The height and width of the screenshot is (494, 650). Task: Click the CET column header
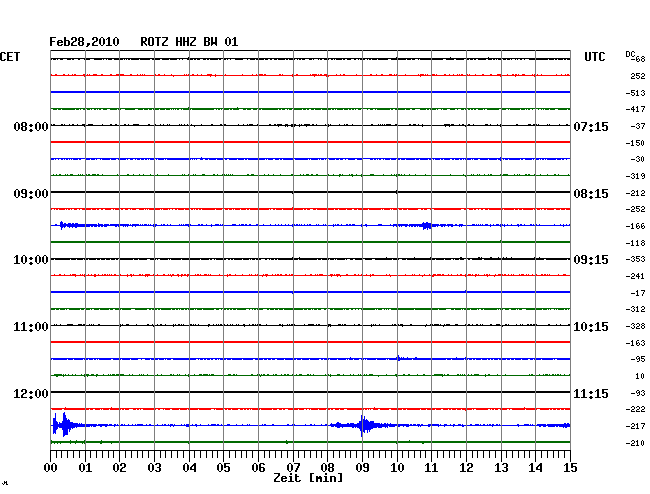(x=10, y=57)
